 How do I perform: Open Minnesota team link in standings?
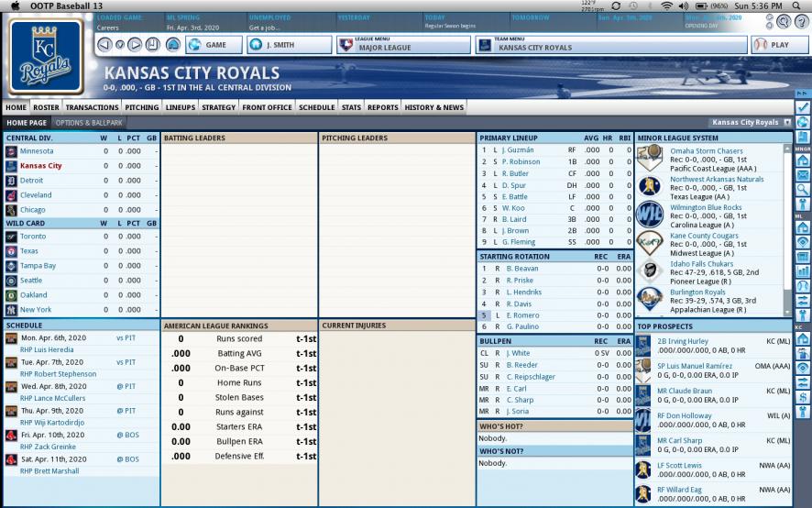(x=37, y=151)
